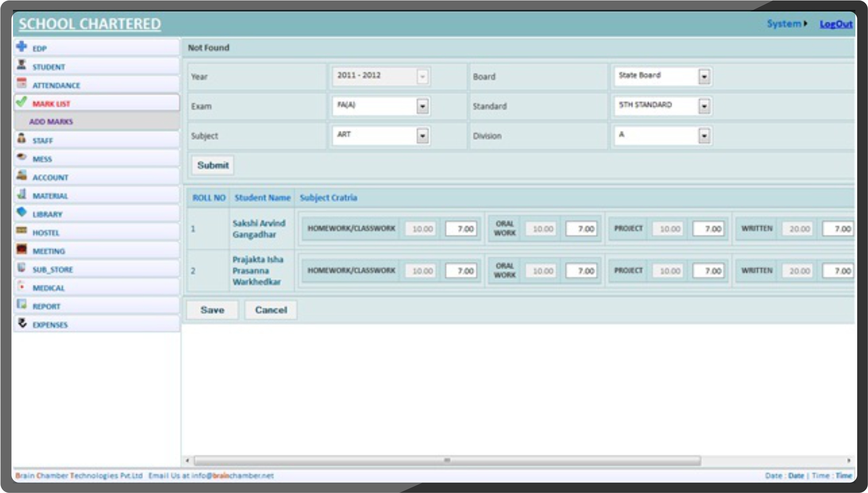Open the ATTENDANCE menu item
This screenshot has height=493, width=868.
(x=97, y=85)
